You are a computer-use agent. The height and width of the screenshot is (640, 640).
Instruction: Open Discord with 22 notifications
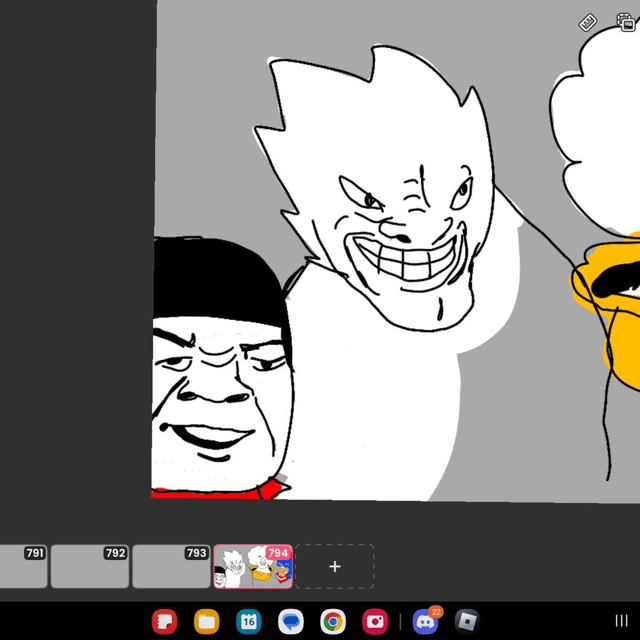[425, 622]
